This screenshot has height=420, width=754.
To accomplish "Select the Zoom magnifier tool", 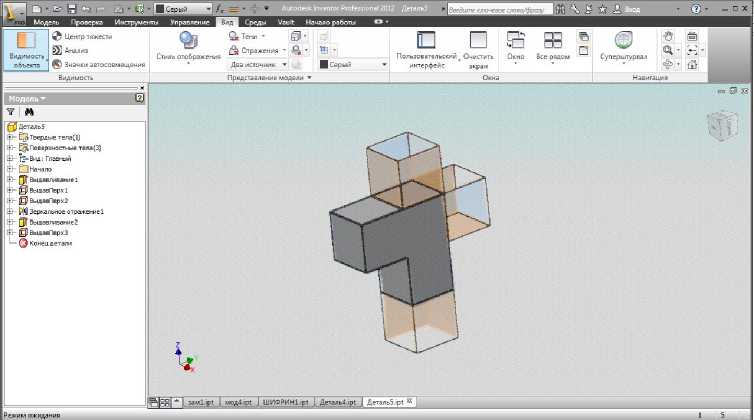I will pyautogui.click(x=668, y=50).
